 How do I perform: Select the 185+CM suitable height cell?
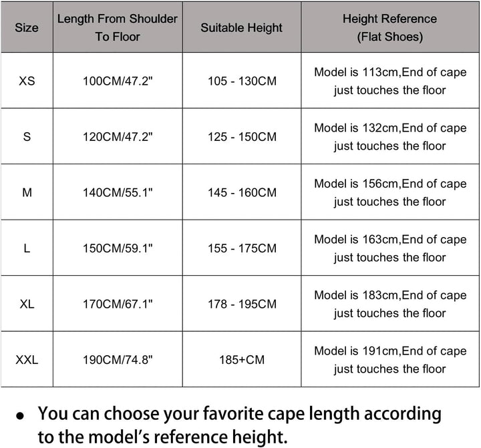click(242, 360)
